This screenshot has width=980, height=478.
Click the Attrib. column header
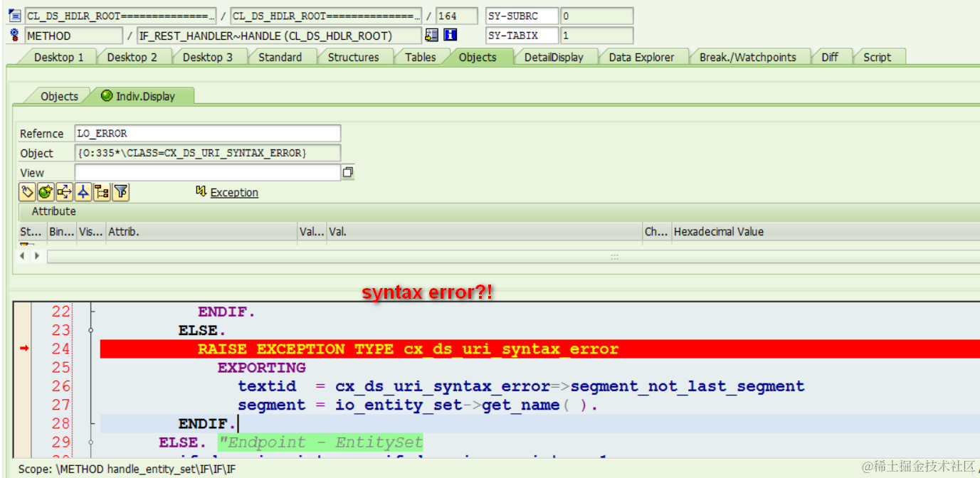pyautogui.click(x=202, y=231)
